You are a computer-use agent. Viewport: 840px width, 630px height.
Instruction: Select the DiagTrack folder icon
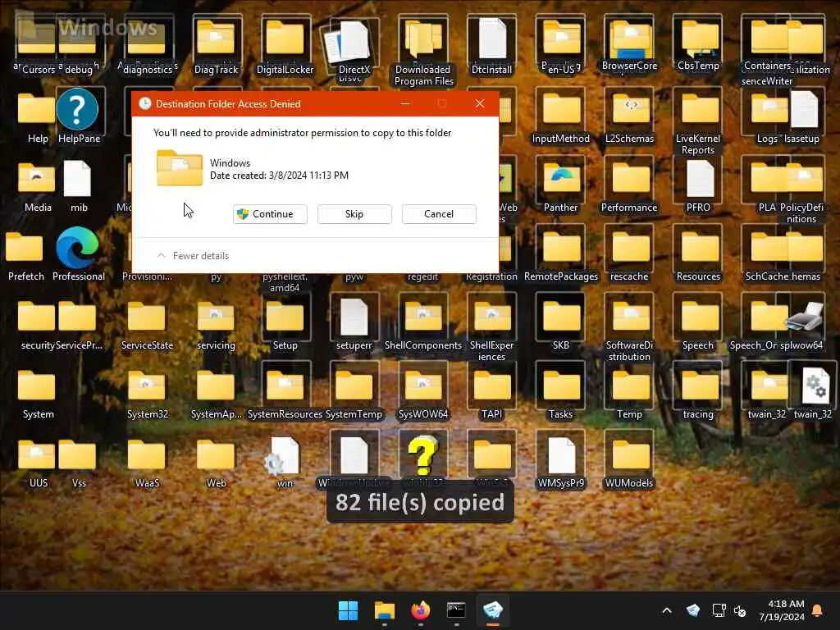pos(216,39)
